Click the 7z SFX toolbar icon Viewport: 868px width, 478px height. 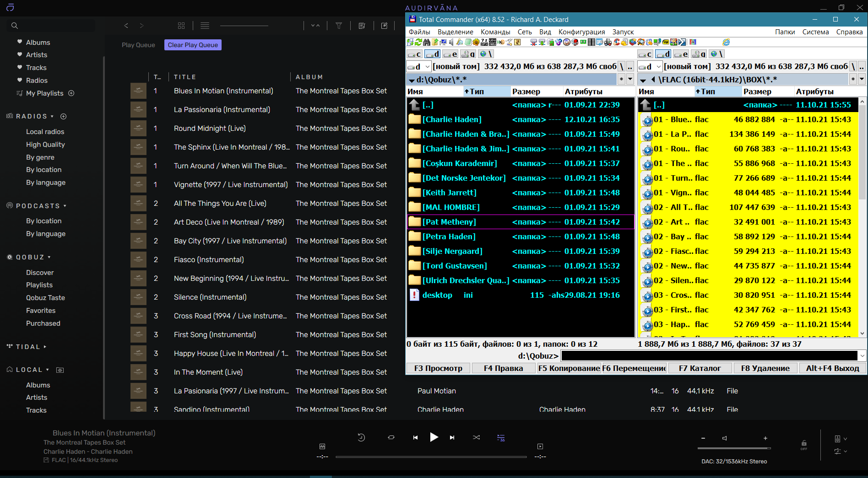(x=484, y=42)
